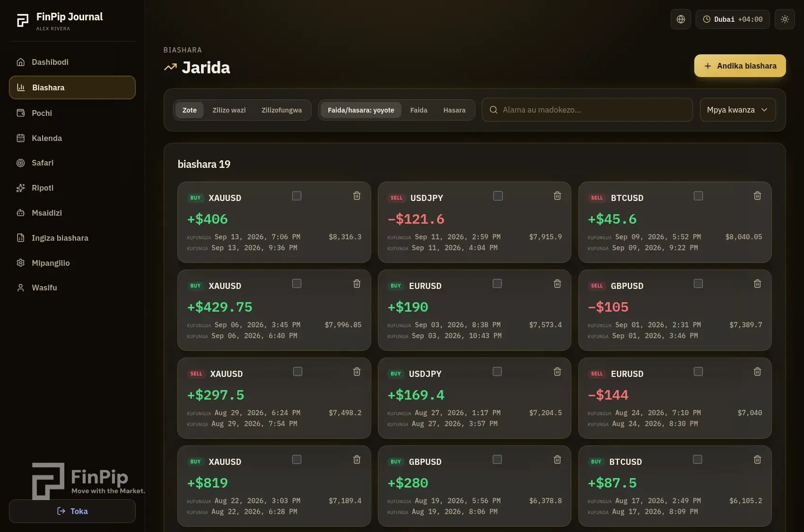The width and height of the screenshot is (804, 532).
Task: Delete the USDJPY -$121.6 trade
Action: tap(558, 196)
